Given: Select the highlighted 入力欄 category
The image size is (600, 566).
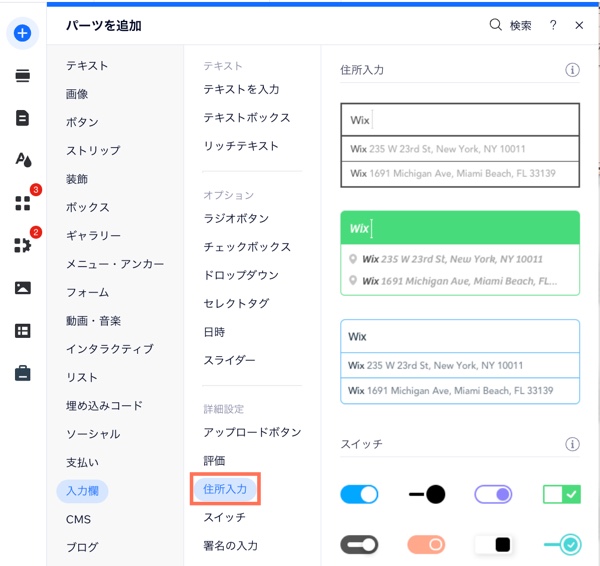Looking at the screenshot, I should pyautogui.click(x=82, y=491).
